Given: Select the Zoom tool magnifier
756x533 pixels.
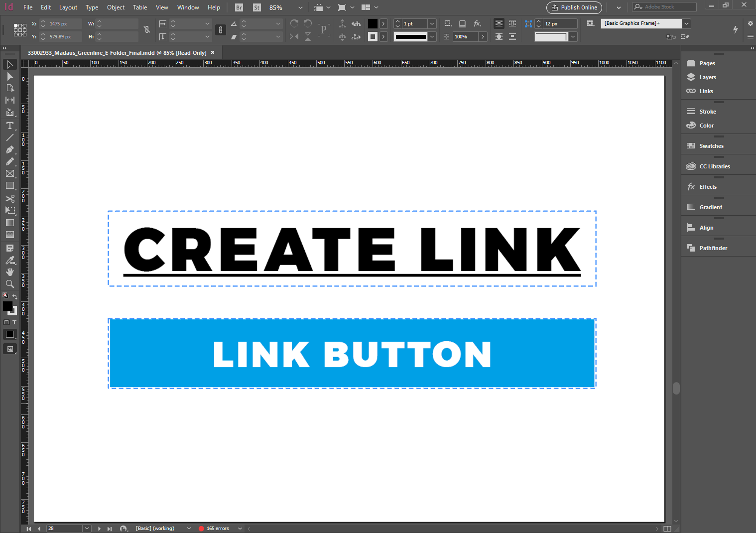Looking at the screenshot, I should pos(10,284).
